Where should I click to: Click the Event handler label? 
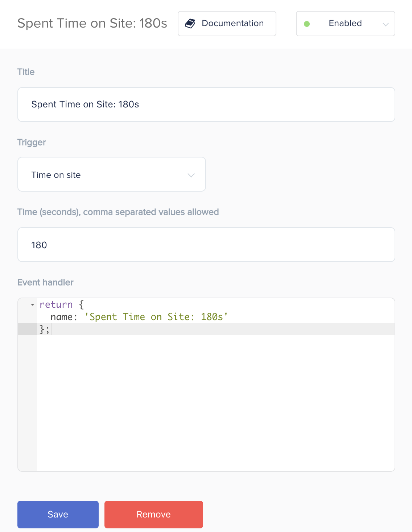point(45,282)
